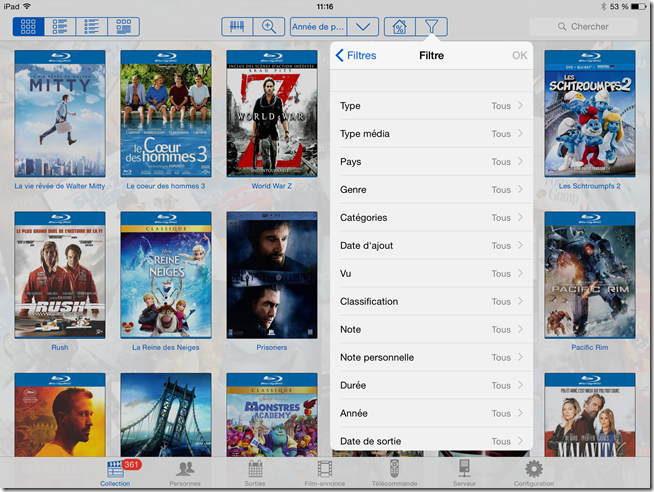Switch to detailed list view icon
Image resolution: width=654 pixels, height=492 pixels.
60,27
